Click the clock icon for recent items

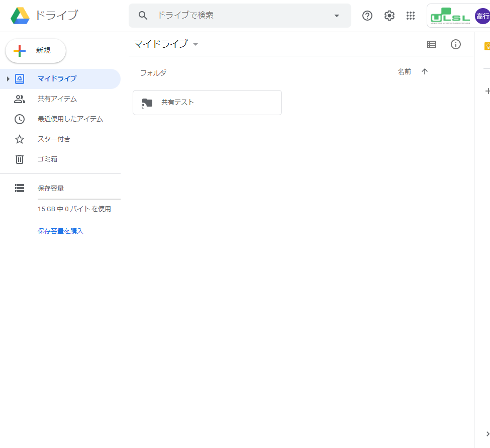(x=20, y=119)
